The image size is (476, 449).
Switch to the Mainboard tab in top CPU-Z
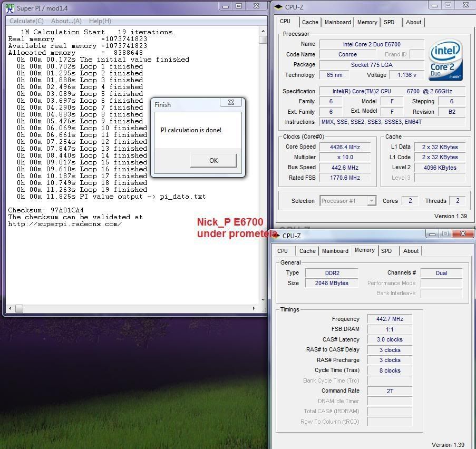[x=338, y=22]
